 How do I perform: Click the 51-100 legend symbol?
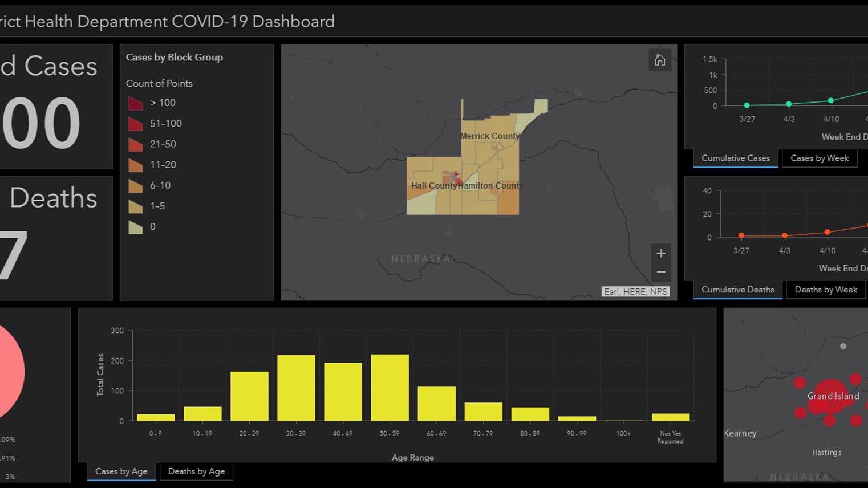coord(135,124)
